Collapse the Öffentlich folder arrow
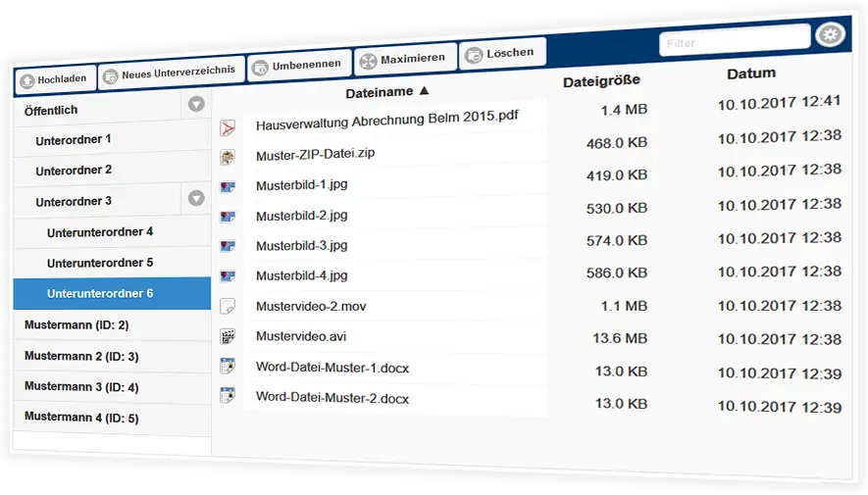The width and height of the screenshot is (868, 495). 196,104
